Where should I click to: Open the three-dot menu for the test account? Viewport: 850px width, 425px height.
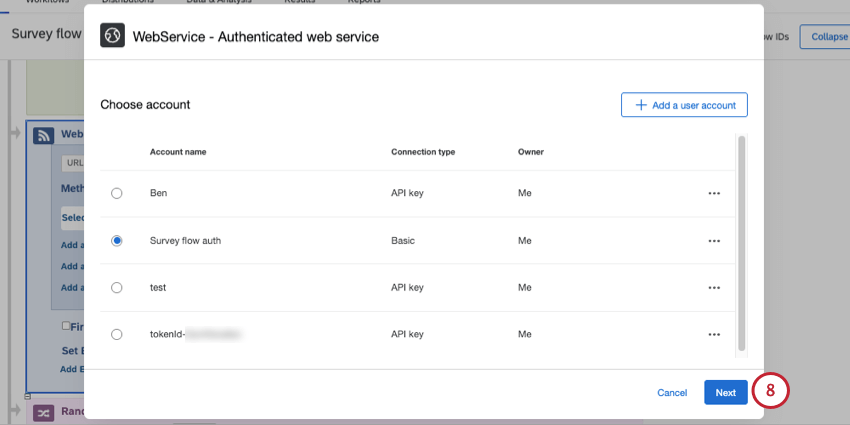click(x=714, y=288)
